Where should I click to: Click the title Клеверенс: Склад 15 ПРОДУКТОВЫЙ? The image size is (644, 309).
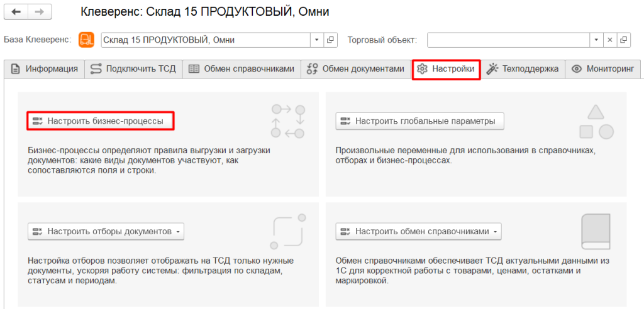pyautogui.click(x=205, y=12)
